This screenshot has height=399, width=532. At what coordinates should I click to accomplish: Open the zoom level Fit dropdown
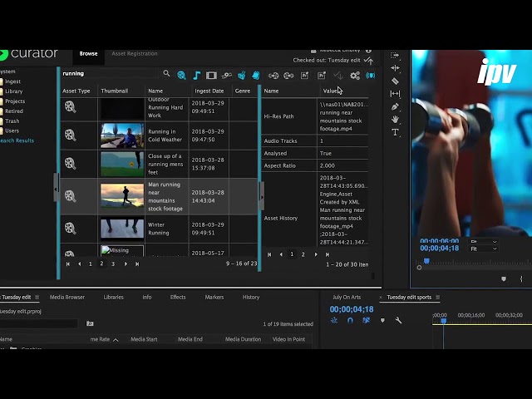coord(483,249)
